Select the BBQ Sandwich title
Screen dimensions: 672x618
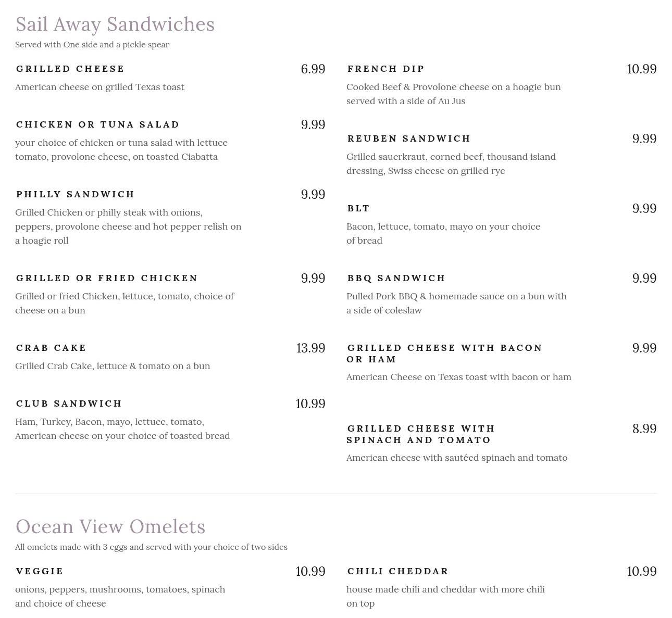click(x=396, y=278)
